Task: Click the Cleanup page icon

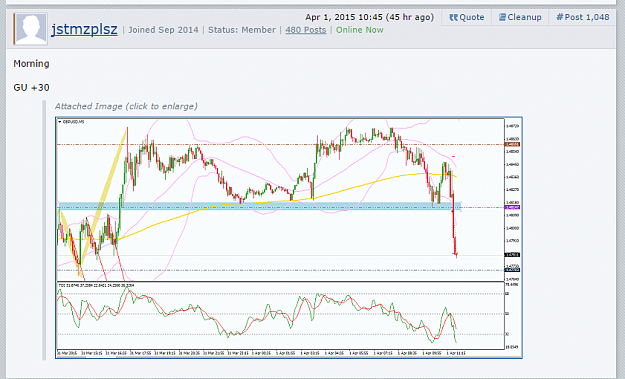Action: (x=502, y=17)
